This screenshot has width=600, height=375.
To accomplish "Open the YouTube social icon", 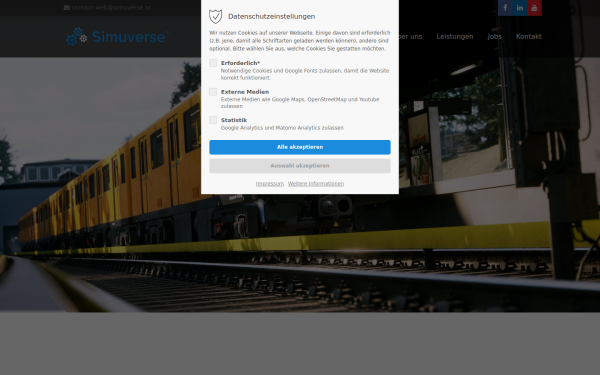I will 534,8.
